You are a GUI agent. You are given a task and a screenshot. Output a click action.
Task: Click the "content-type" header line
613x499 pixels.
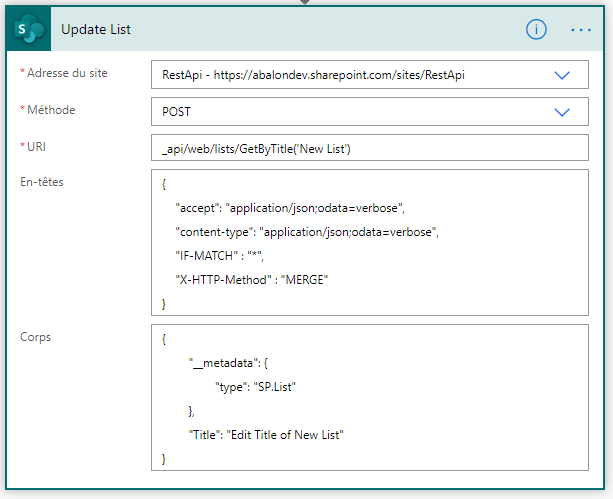[x=307, y=232]
